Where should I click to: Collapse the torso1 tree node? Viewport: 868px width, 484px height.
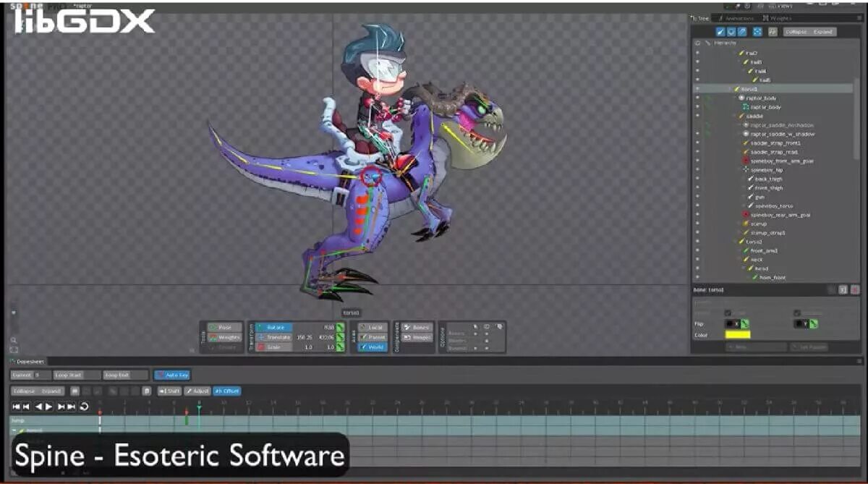tap(730, 89)
